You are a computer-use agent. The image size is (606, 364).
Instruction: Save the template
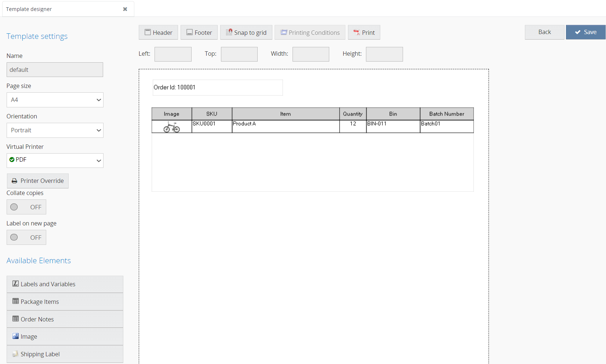click(585, 32)
